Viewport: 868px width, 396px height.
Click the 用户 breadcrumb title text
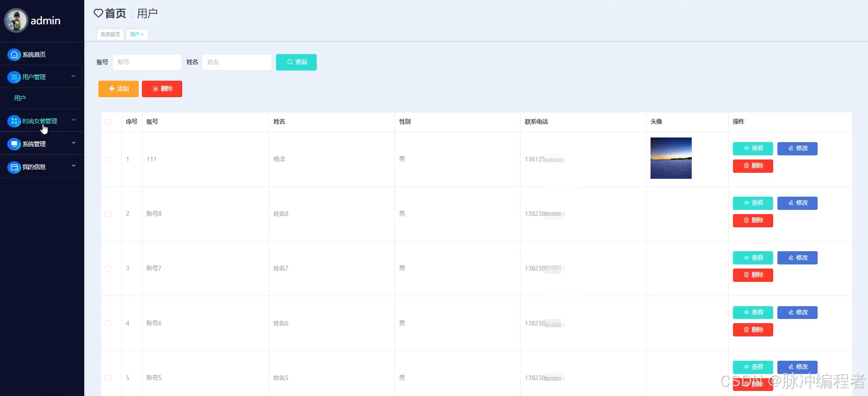[x=147, y=13]
